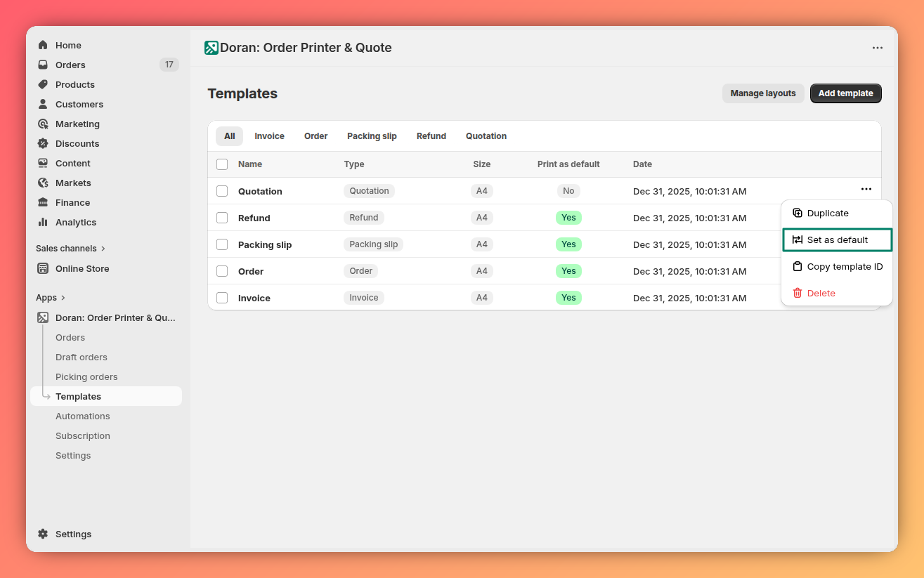Choose Delete from the context menu

(x=837, y=293)
